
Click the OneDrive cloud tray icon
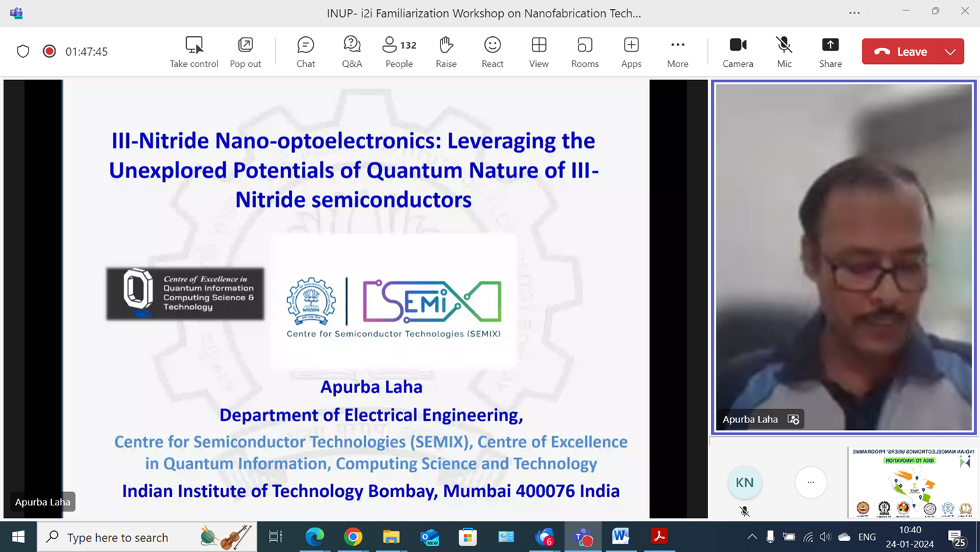pyautogui.click(x=844, y=537)
